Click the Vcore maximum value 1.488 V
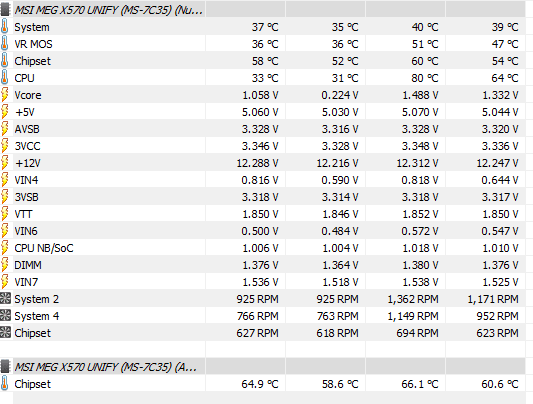Image resolution: width=533 pixels, height=404 pixels. [x=420, y=95]
